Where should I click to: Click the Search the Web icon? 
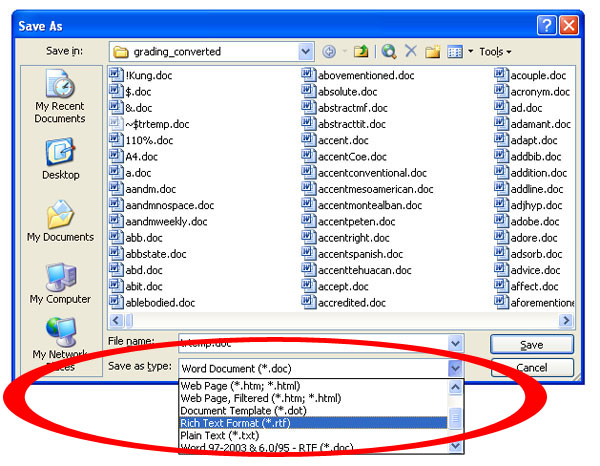coord(389,51)
